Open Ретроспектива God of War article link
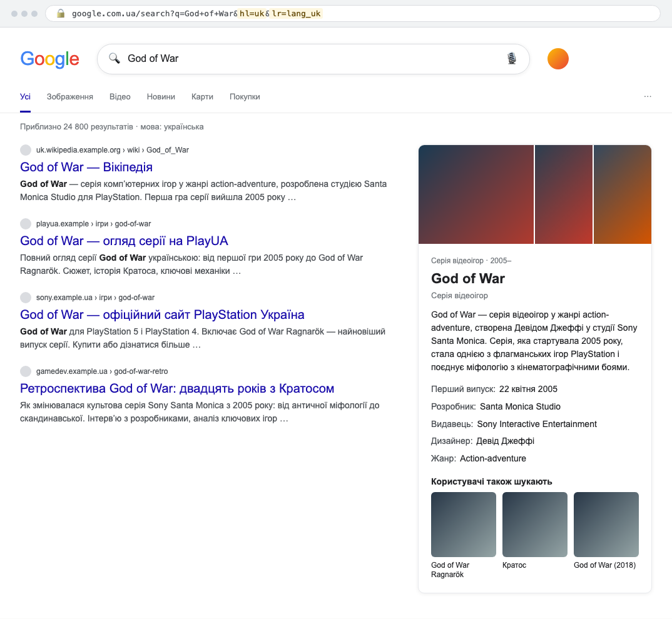This screenshot has height=619, width=672. (x=177, y=388)
